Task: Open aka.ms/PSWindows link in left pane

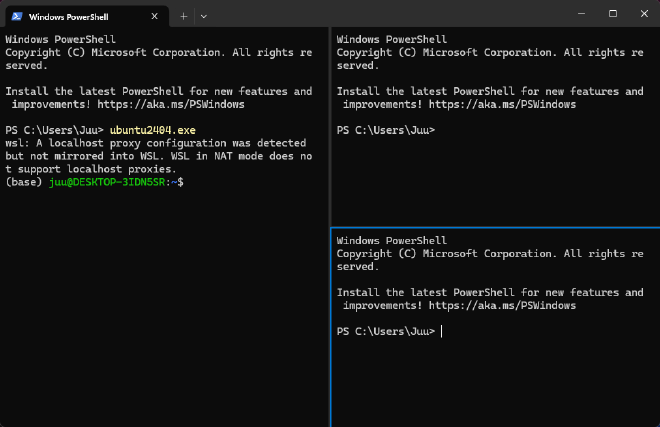Action: 171,104
